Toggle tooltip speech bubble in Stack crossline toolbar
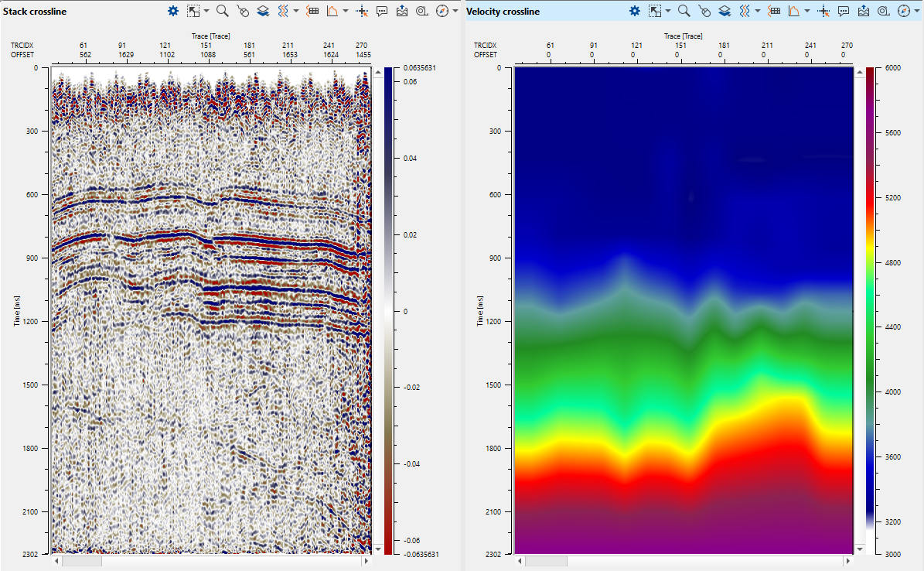This screenshot has height=571, width=924. pyautogui.click(x=382, y=11)
